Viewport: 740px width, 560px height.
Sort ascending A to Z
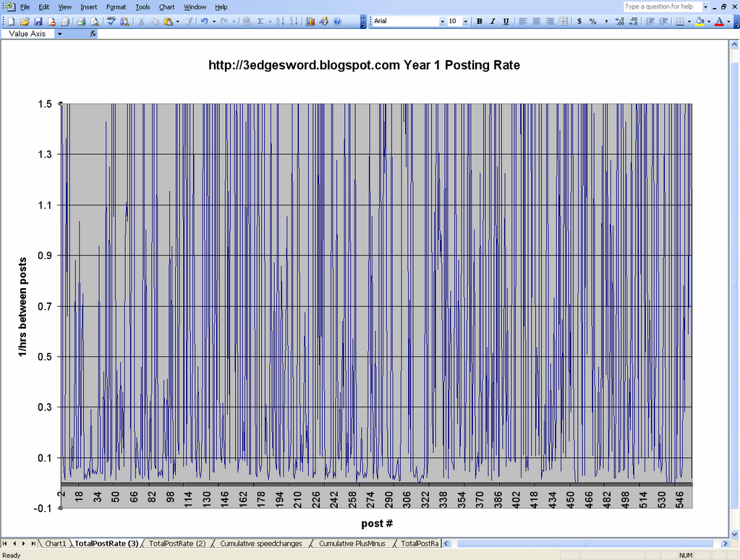[x=280, y=21]
